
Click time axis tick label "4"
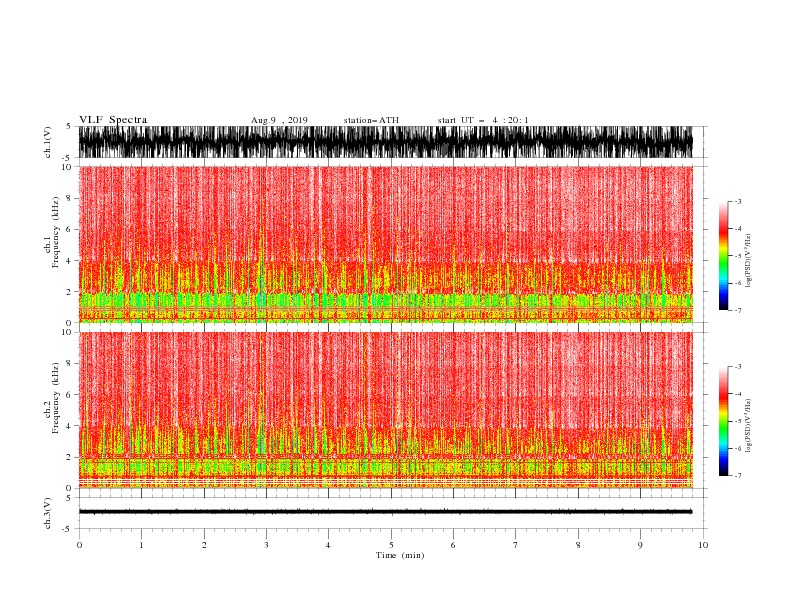(328, 545)
